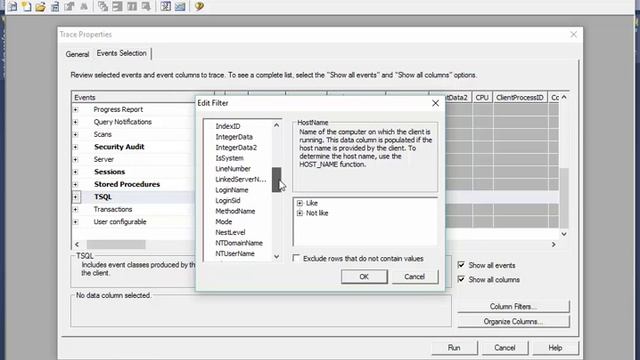Click the greyed Find binoculars toolbar icon
Screen dimensions: 640x360
coord(84,6)
